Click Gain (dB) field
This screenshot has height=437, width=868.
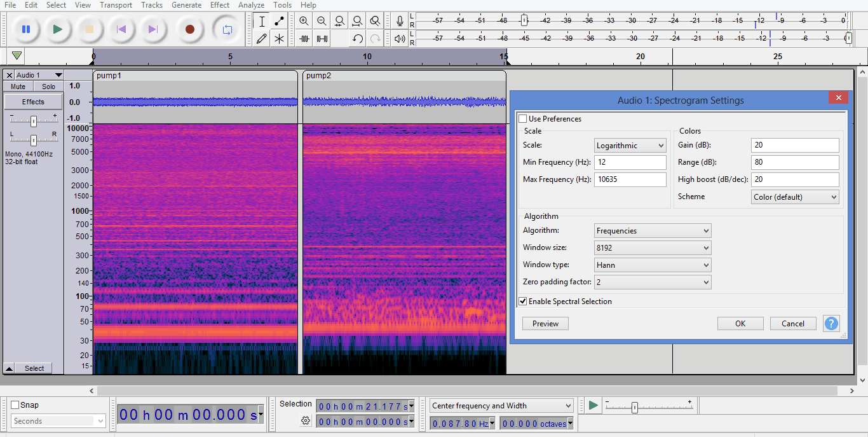[x=795, y=145]
